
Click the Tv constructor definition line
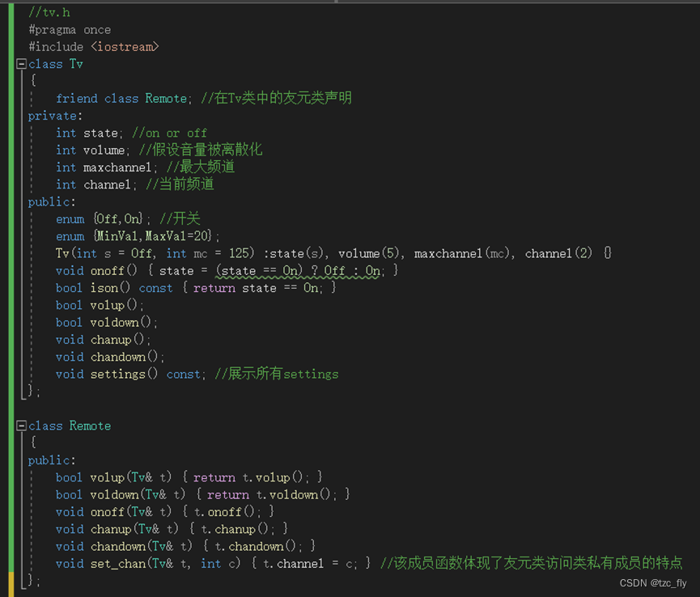pyautogui.click(x=333, y=253)
